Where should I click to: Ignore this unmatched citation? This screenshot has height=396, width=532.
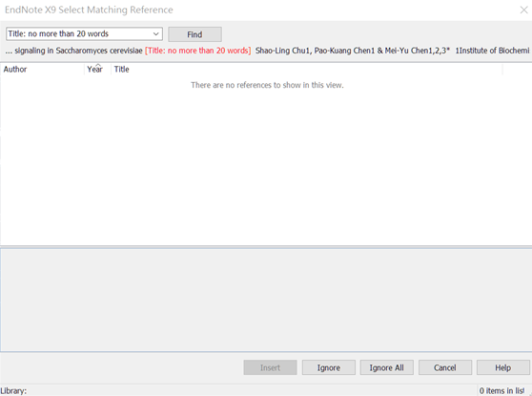click(328, 367)
